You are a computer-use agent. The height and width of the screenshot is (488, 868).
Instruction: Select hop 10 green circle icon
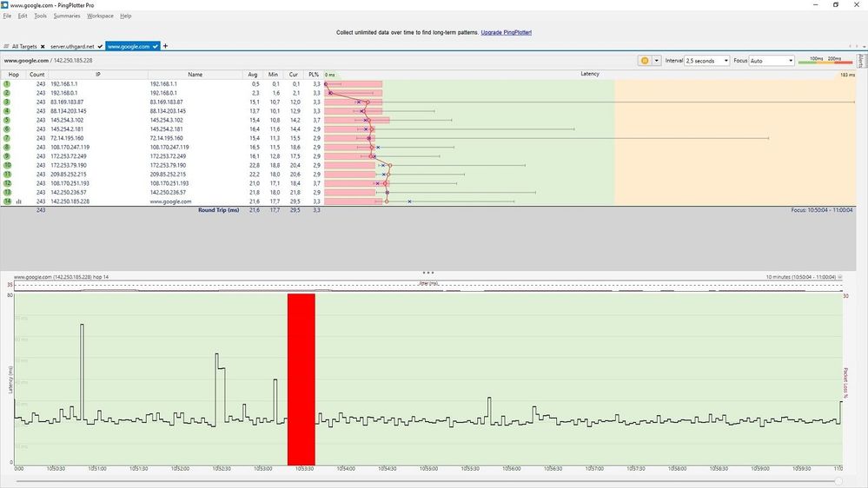click(x=7, y=166)
